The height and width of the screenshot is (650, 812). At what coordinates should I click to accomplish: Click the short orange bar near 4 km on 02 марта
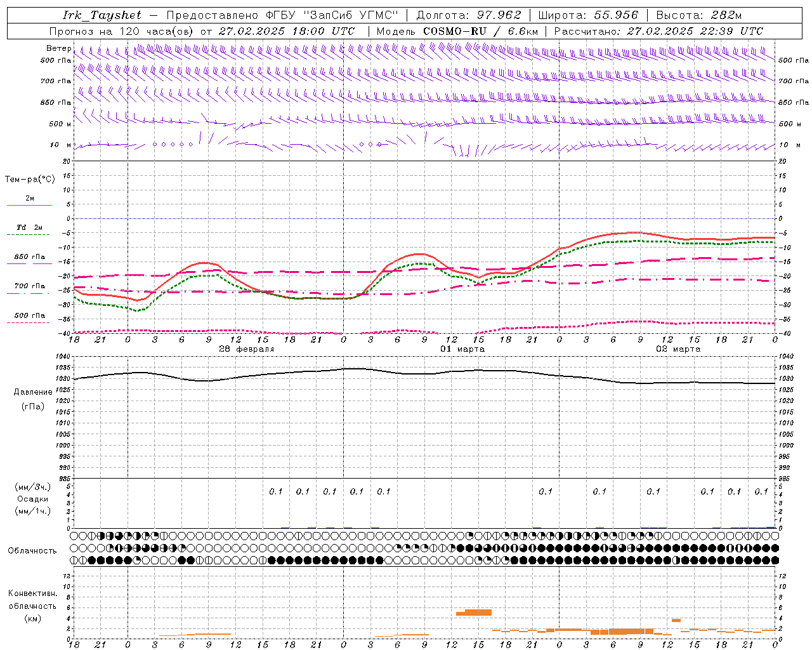click(676, 620)
